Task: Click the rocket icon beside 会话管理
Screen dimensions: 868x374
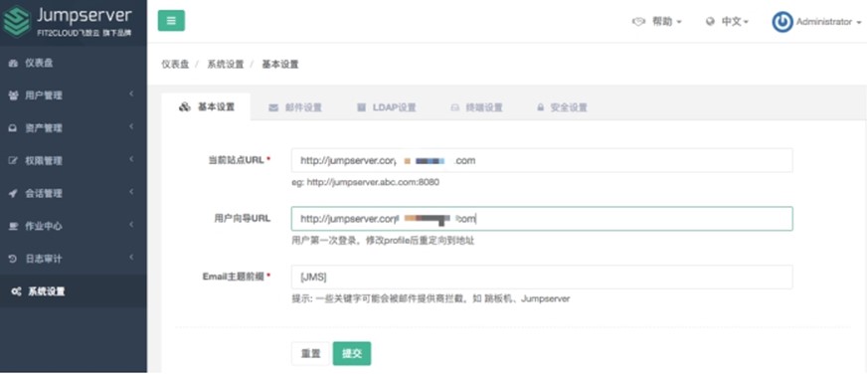Action: pyautogui.click(x=14, y=193)
